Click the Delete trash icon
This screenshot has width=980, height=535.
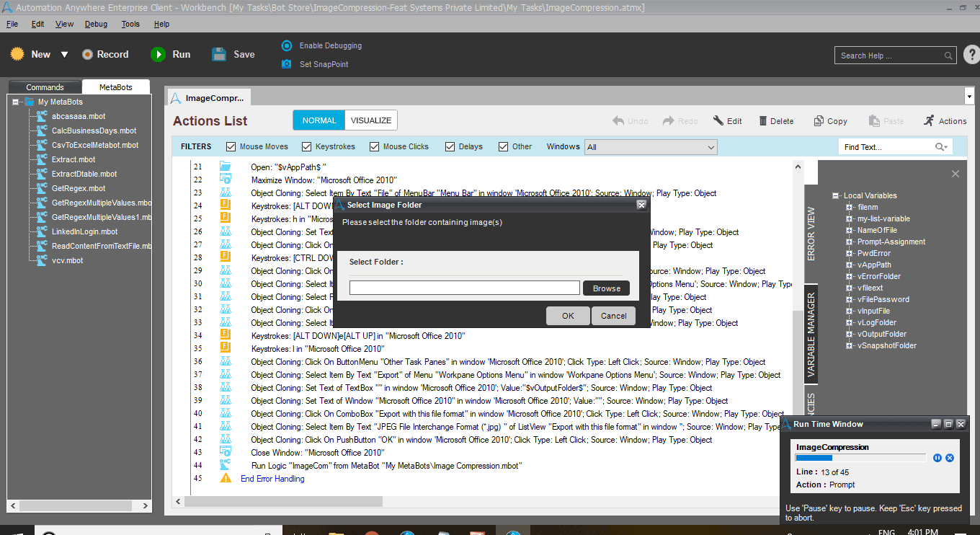coord(763,120)
